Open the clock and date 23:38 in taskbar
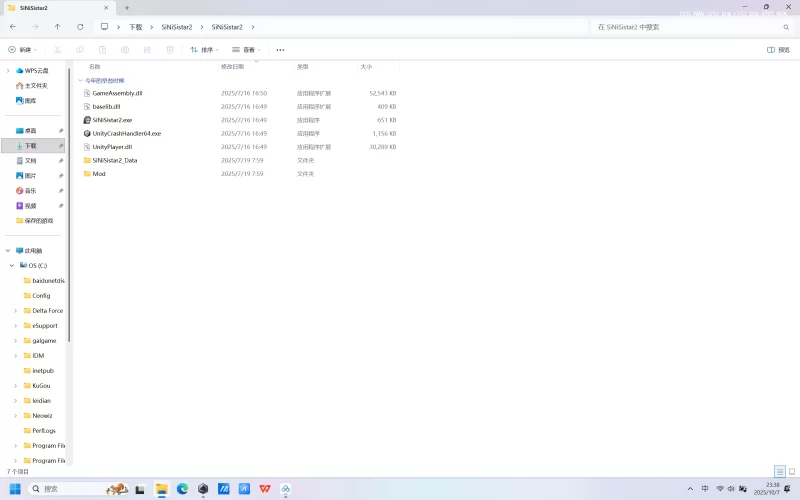Image resolution: width=800 pixels, height=500 pixels. [x=766, y=489]
